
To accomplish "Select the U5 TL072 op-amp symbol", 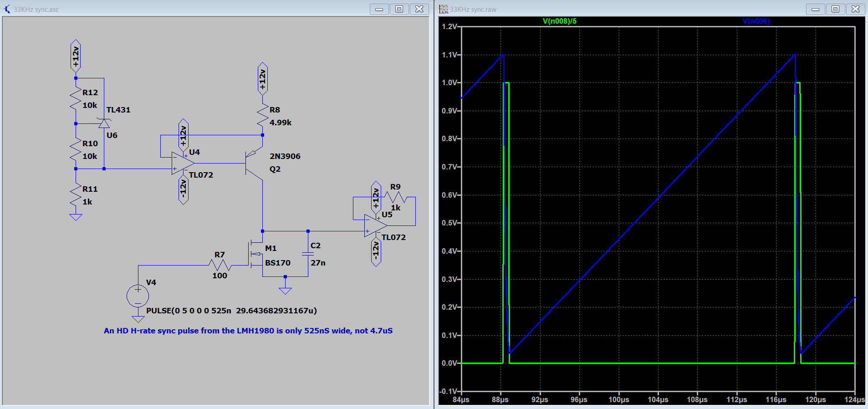I will click(376, 225).
